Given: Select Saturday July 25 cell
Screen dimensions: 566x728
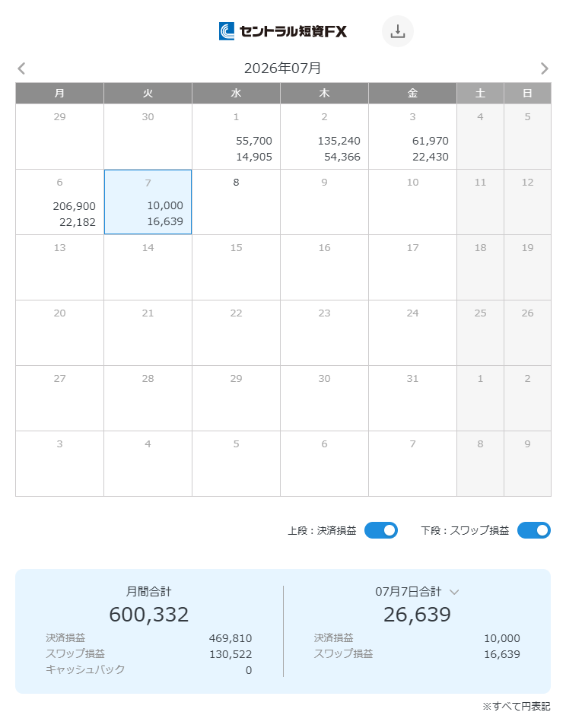Looking at the screenshot, I should pos(481,333).
